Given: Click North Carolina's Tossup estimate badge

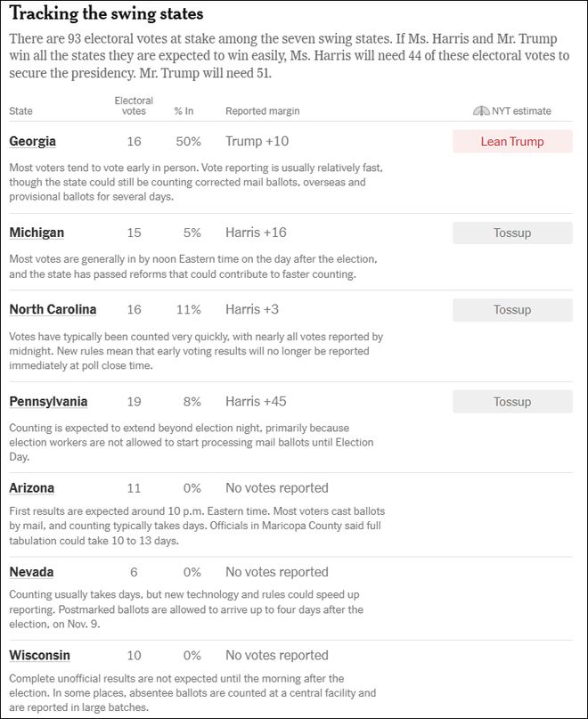Looking at the screenshot, I should (x=512, y=310).
